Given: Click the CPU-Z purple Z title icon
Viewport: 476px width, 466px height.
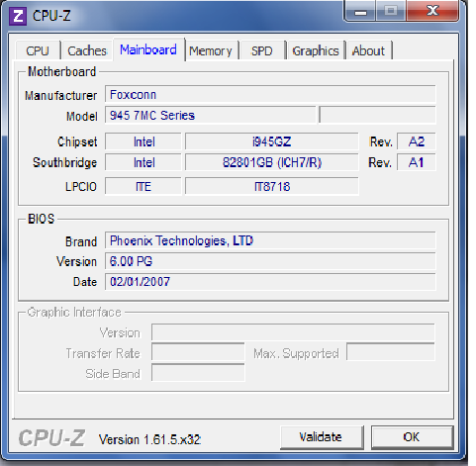Looking at the screenshot, I should click(x=18, y=16).
